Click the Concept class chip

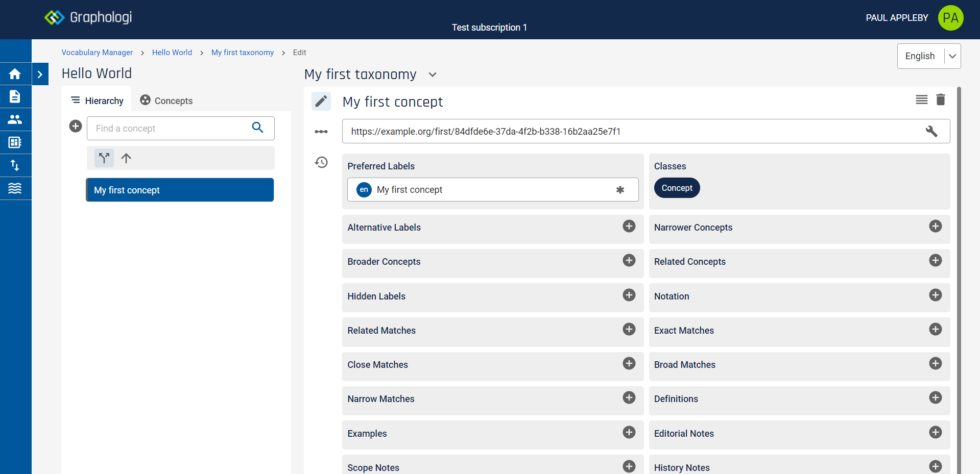(677, 188)
